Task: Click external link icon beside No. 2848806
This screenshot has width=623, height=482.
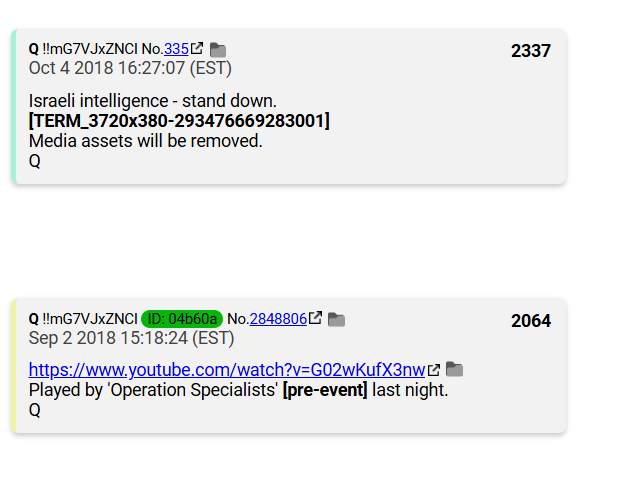Action: (315, 317)
